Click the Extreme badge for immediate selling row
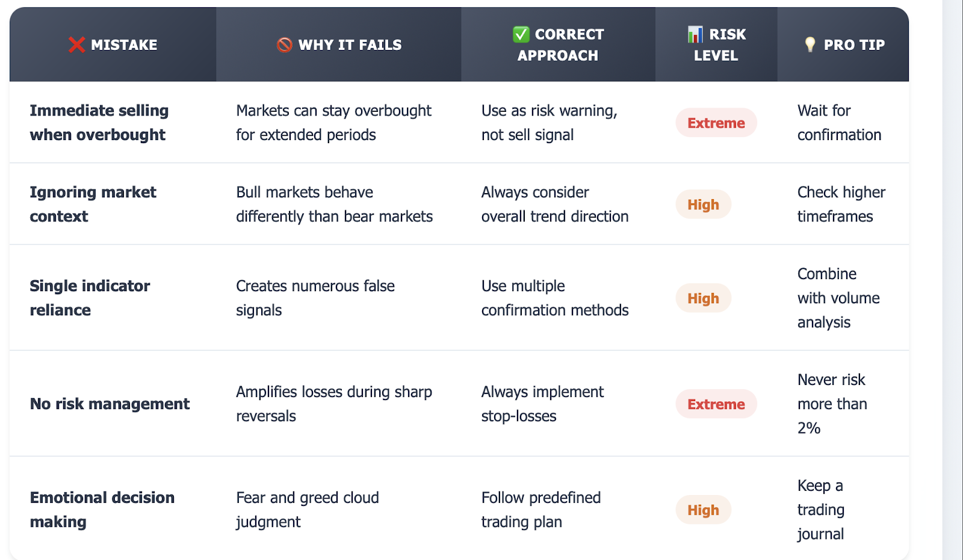This screenshot has width=963, height=560. pos(716,123)
